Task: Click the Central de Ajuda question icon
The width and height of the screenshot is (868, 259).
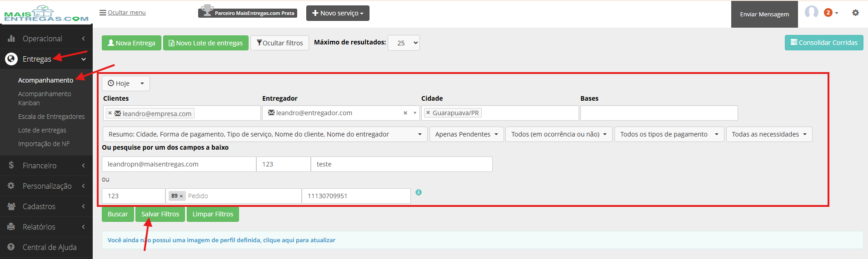Action: click(11, 247)
